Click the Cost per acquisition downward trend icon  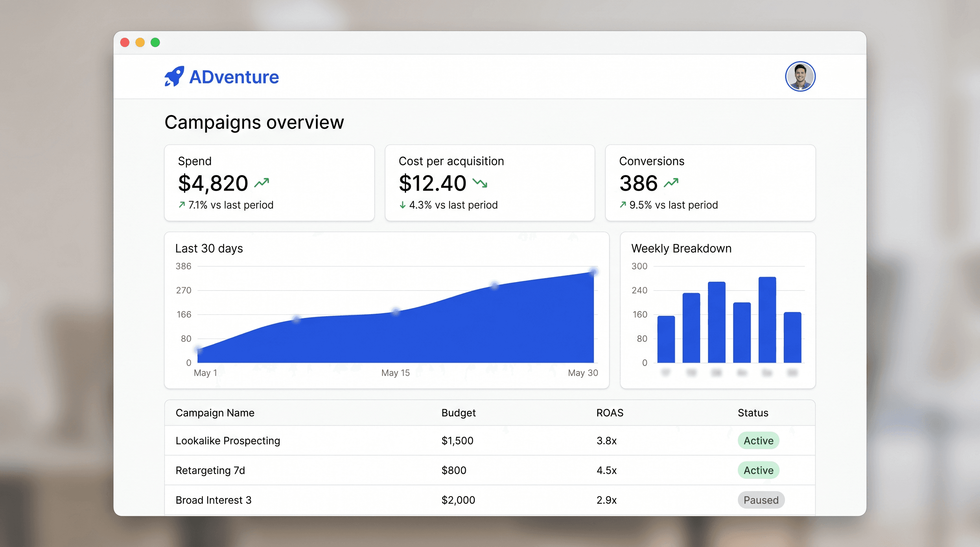(x=480, y=183)
